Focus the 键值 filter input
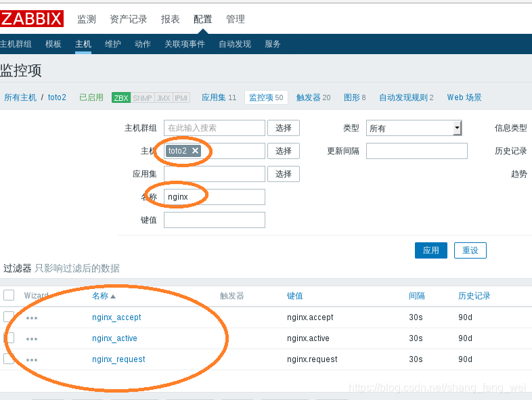The image size is (532, 400). 215,220
